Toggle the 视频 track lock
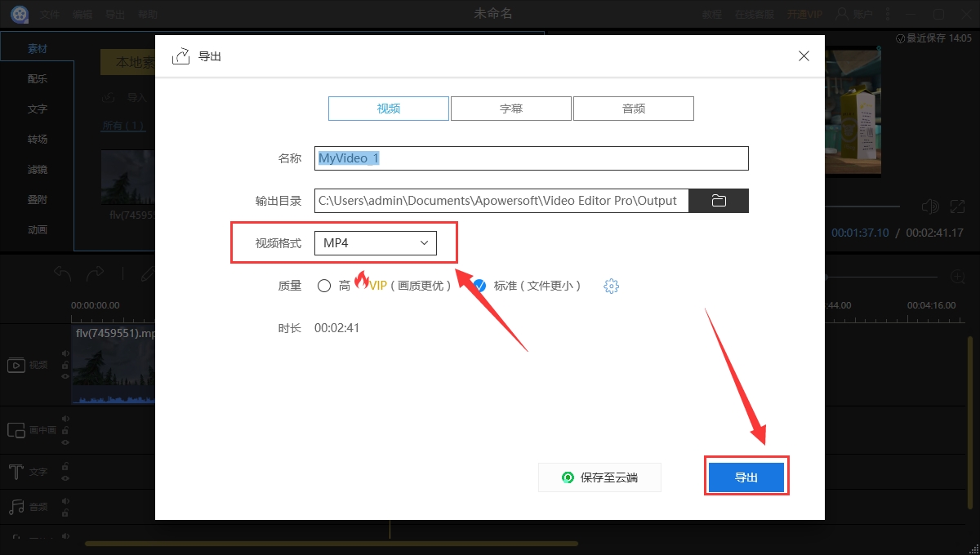Viewport: 980px width, 555px height. (65, 365)
